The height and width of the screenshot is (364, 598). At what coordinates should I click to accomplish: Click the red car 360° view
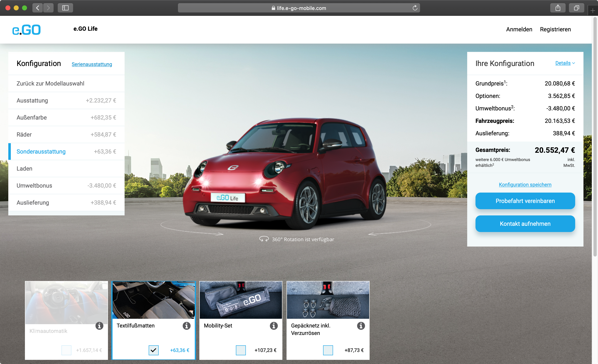pyautogui.click(x=284, y=173)
